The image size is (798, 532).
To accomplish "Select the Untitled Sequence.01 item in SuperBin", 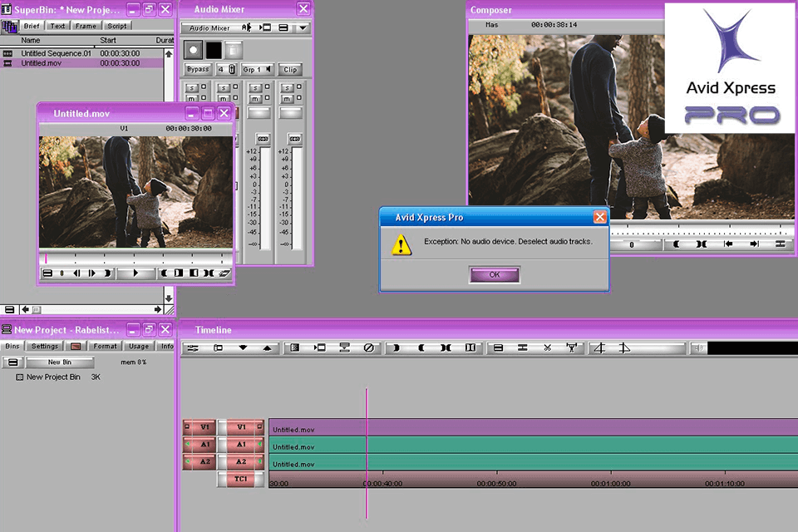I will 57,53.
